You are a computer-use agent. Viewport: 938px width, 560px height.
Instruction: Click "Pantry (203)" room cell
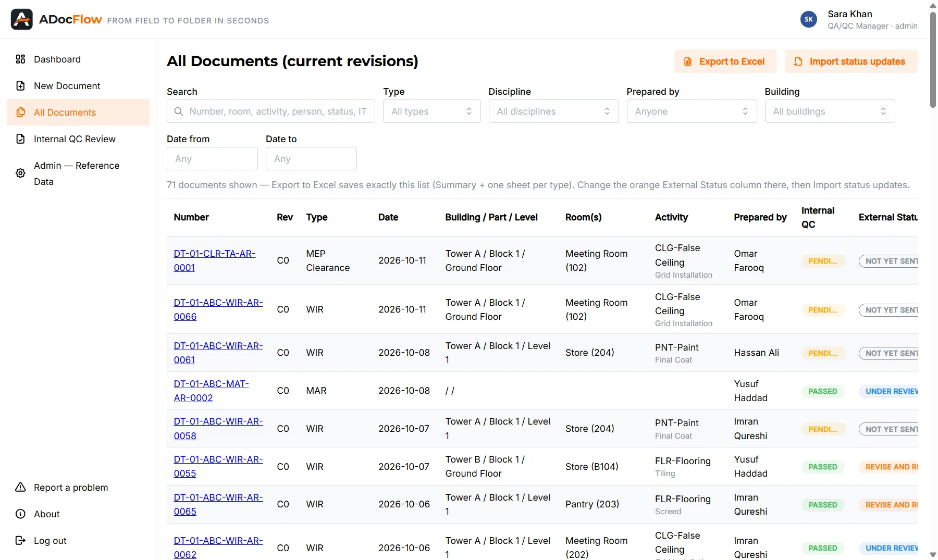[x=592, y=504]
